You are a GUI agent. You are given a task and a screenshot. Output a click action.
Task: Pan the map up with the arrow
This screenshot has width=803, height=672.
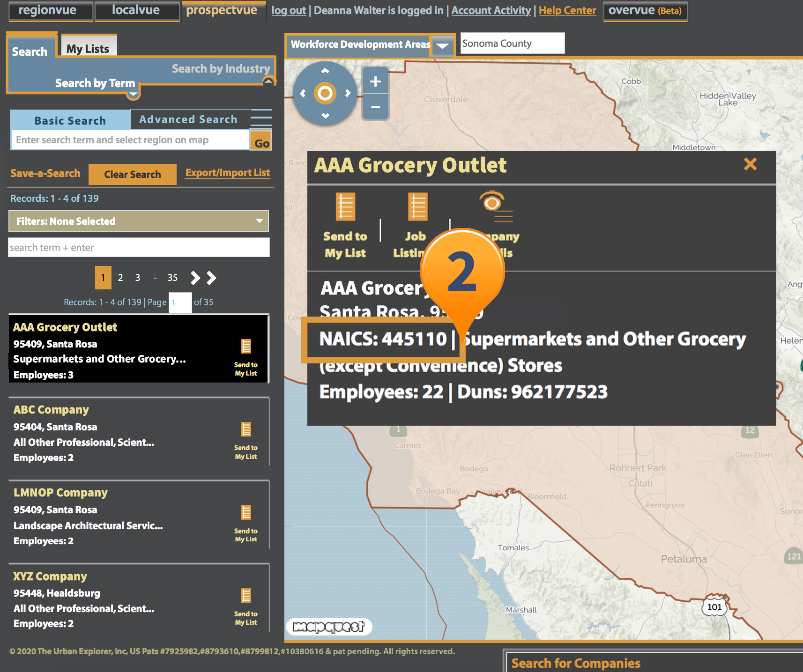325,71
